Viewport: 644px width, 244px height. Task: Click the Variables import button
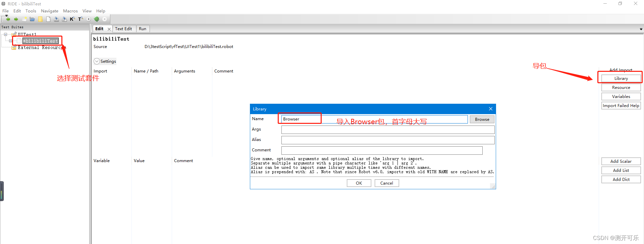coord(621,96)
